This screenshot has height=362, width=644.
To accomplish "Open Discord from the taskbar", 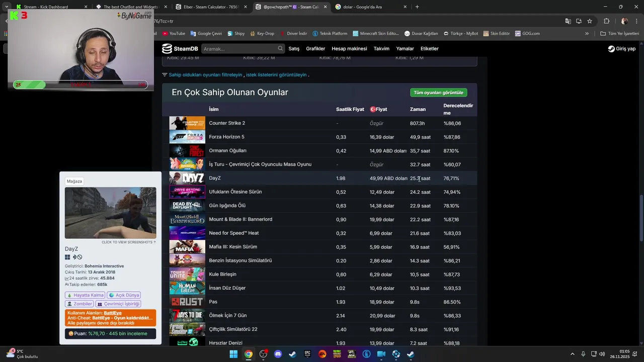I will point(278,354).
